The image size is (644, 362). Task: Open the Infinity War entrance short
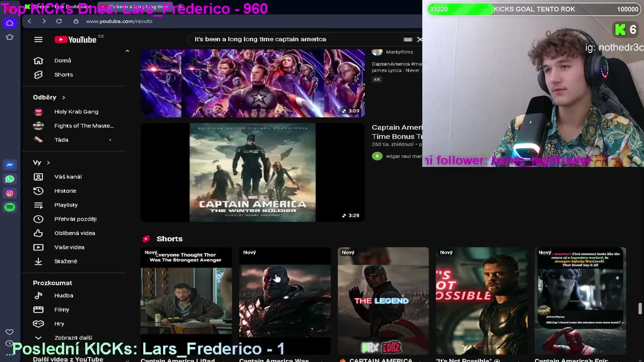[x=580, y=301]
